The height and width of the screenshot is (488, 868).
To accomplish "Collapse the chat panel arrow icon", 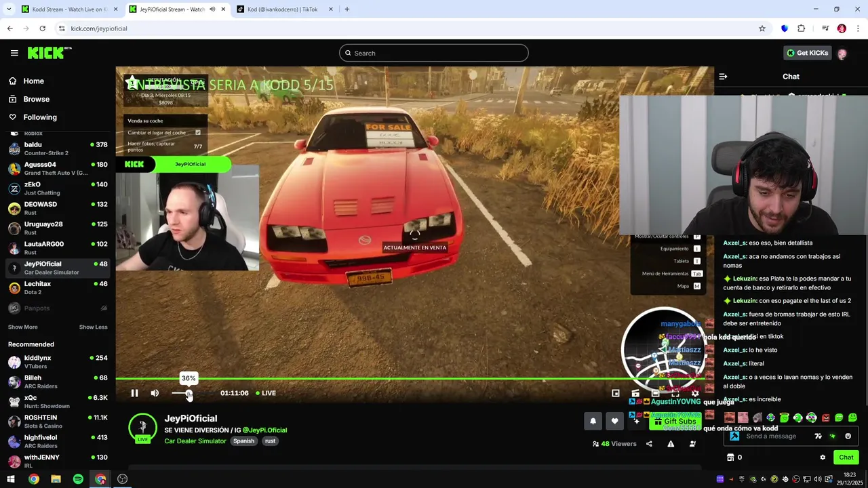I will (723, 77).
